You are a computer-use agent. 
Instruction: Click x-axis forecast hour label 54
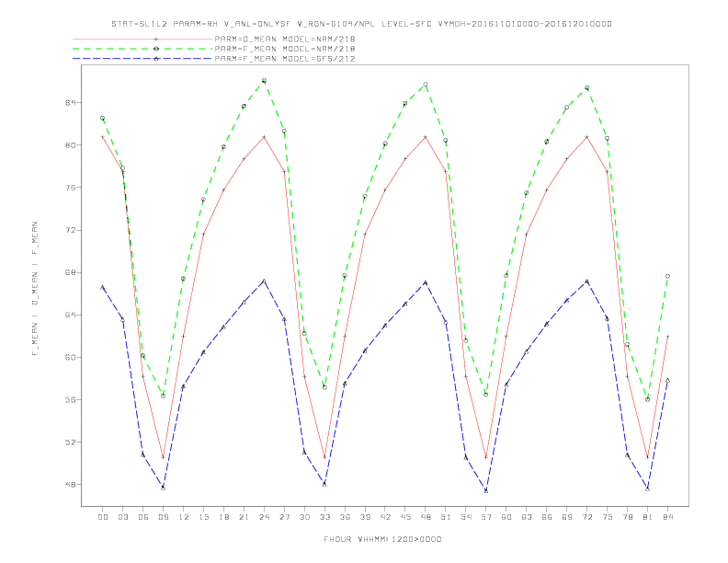[x=466, y=517]
